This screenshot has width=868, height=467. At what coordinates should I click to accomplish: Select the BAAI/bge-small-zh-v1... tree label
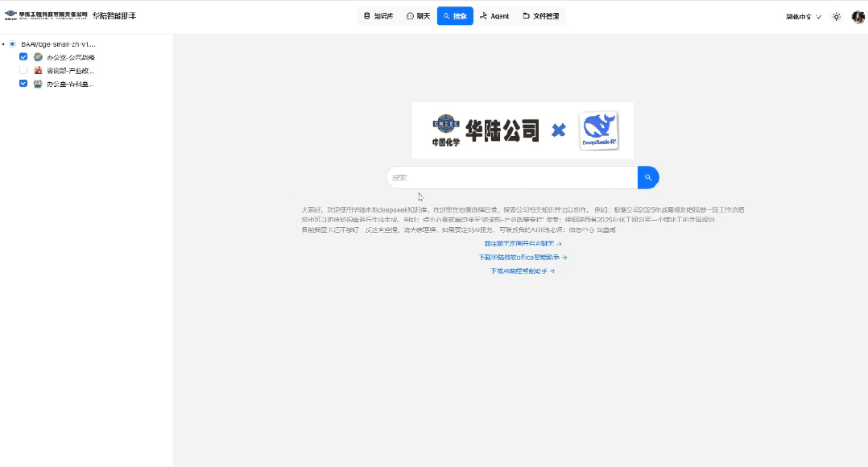pyautogui.click(x=58, y=43)
